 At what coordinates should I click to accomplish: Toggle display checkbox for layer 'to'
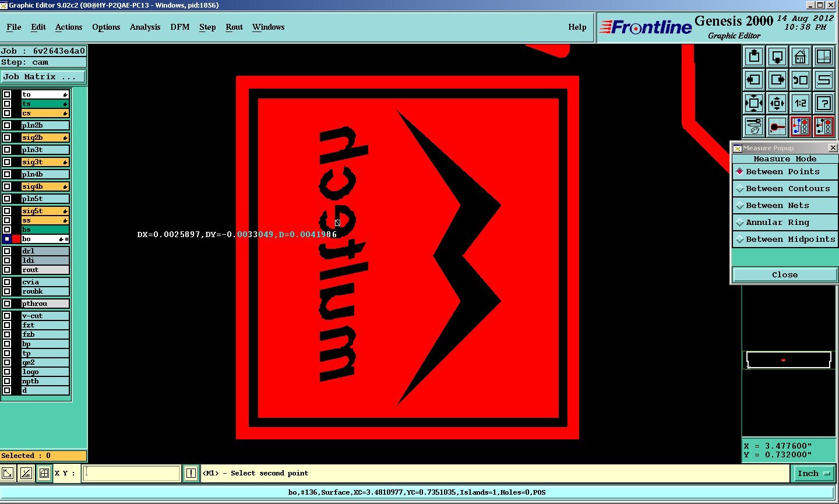7,94
